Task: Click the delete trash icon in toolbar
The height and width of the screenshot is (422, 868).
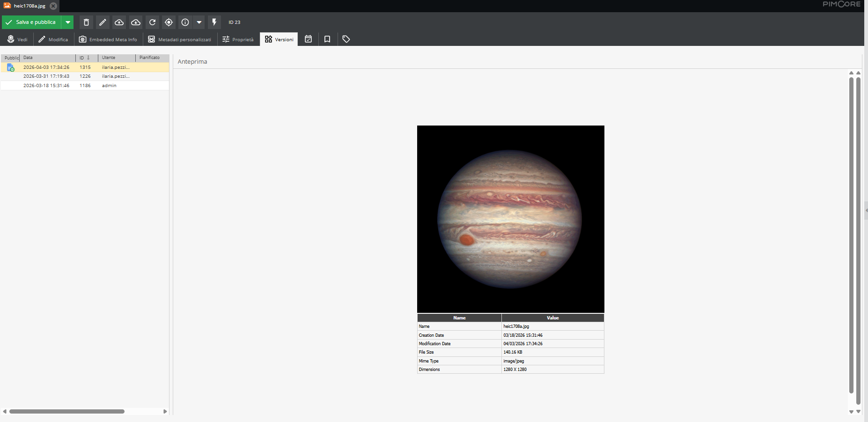Action: (86, 22)
